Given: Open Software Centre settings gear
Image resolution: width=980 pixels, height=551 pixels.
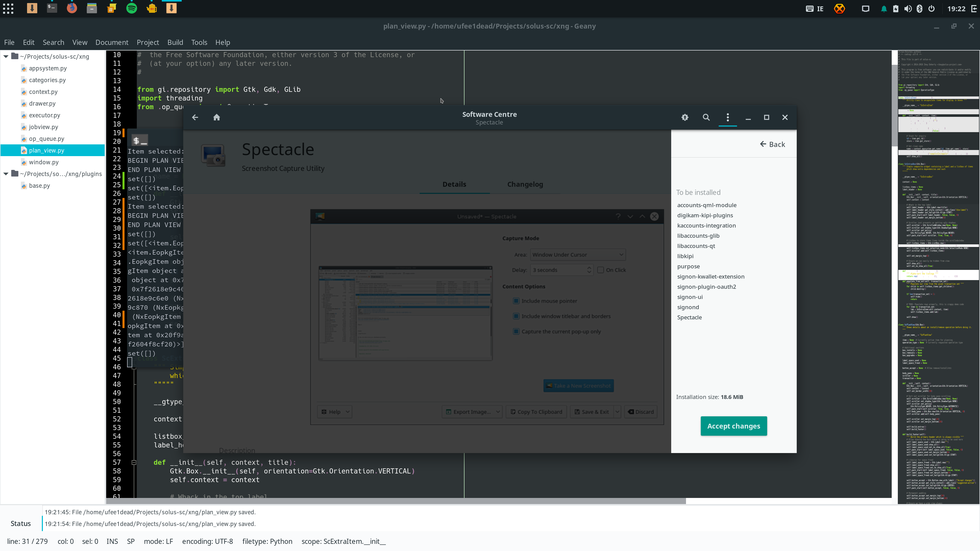Looking at the screenshot, I should click(x=685, y=117).
